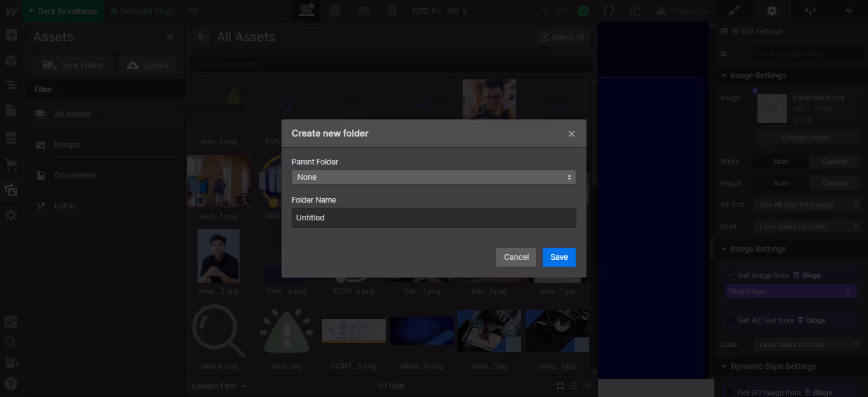Open the Share export icon
The image size is (868, 397).
[635, 11]
